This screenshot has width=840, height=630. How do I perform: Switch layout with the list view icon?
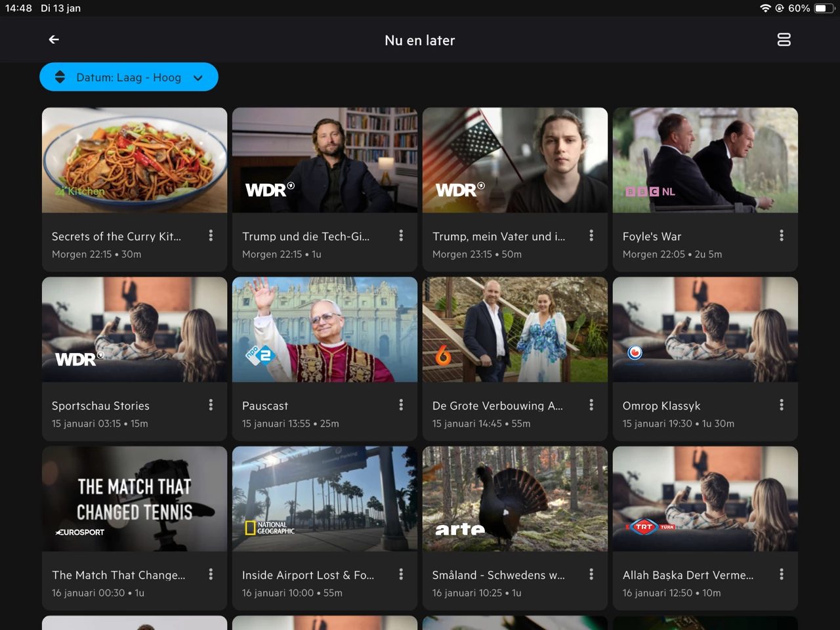coord(784,40)
